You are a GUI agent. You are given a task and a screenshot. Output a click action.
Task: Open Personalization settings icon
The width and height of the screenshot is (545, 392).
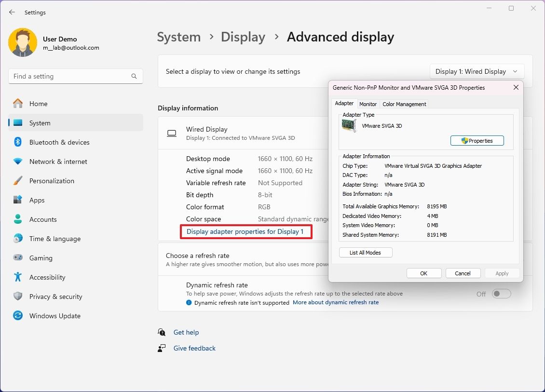(17, 181)
